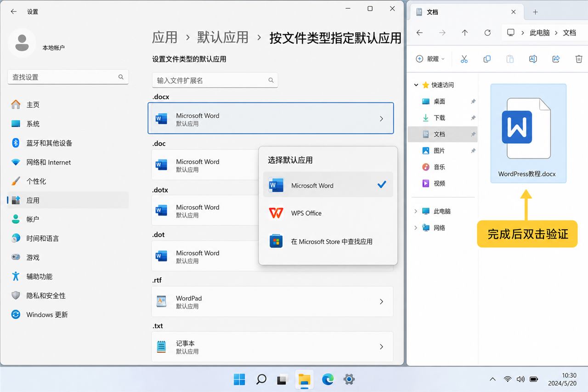Open 图片 in Explorer navigation pane
Viewport: 588px width, 392px height.
[x=443, y=151]
